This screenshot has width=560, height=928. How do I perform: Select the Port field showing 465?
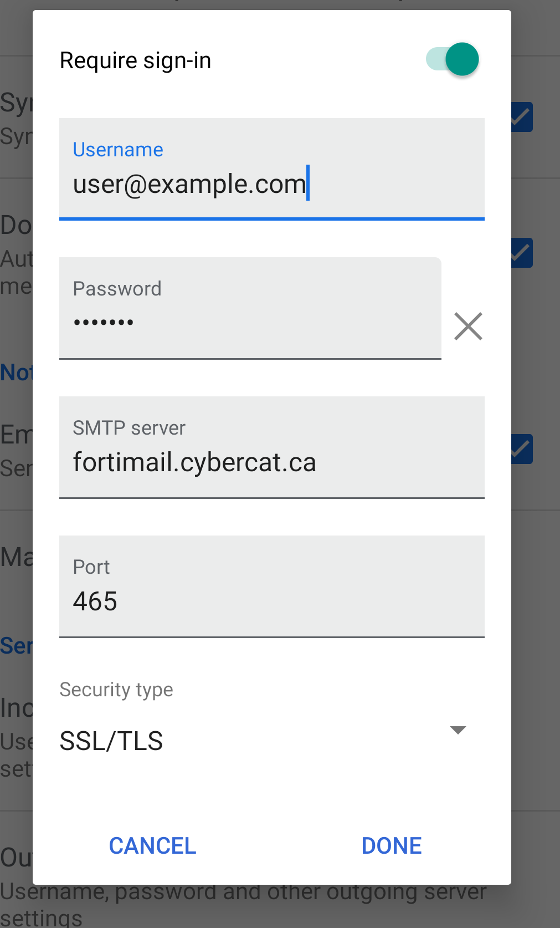click(x=271, y=601)
